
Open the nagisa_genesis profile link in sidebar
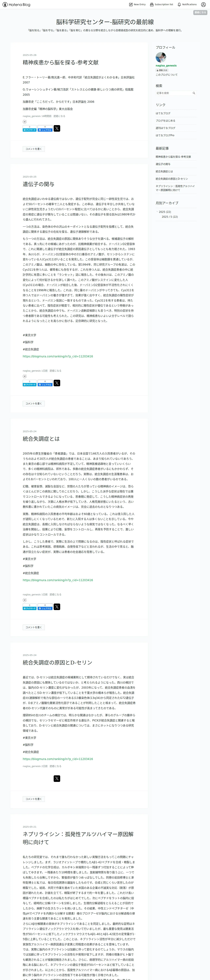tap(166, 65)
